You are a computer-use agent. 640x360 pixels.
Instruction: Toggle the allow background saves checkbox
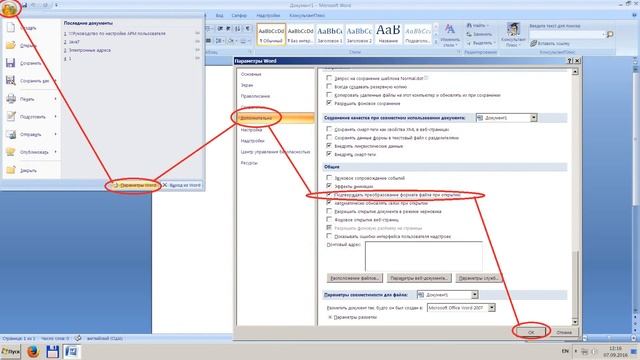click(329, 103)
